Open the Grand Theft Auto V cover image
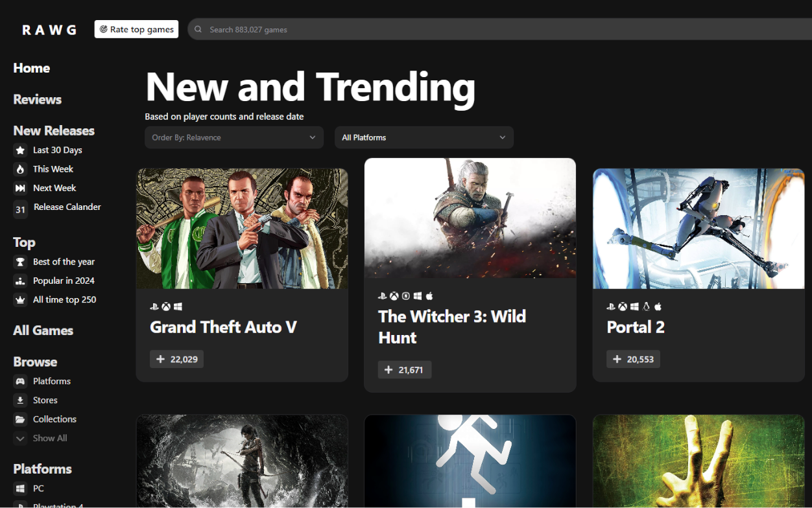The width and height of the screenshot is (812, 508). pyautogui.click(x=242, y=229)
